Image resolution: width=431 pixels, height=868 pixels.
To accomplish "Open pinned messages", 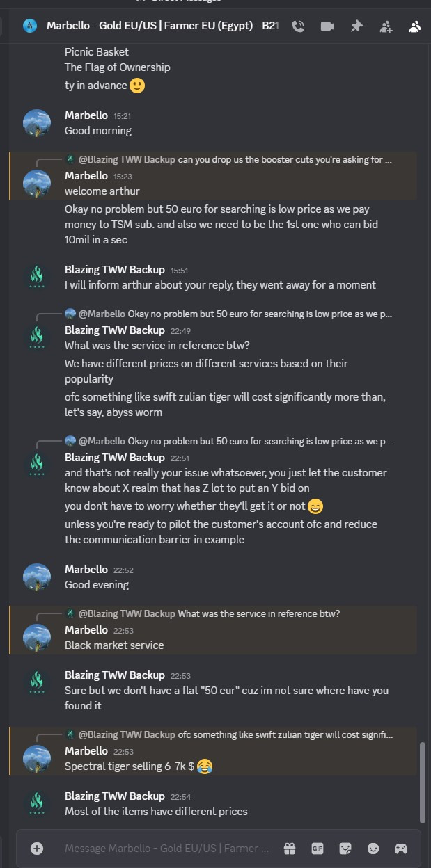I will 356,26.
